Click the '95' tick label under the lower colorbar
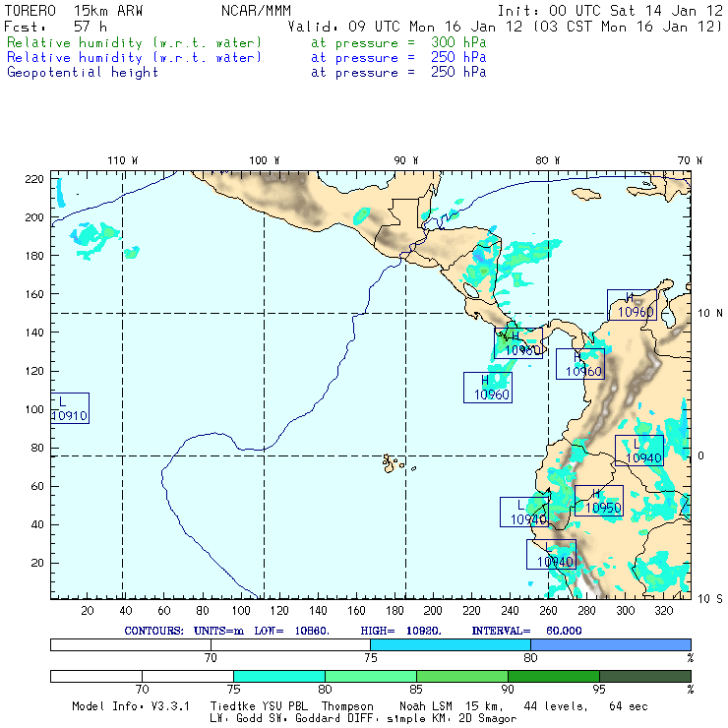 pyautogui.click(x=599, y=690)
